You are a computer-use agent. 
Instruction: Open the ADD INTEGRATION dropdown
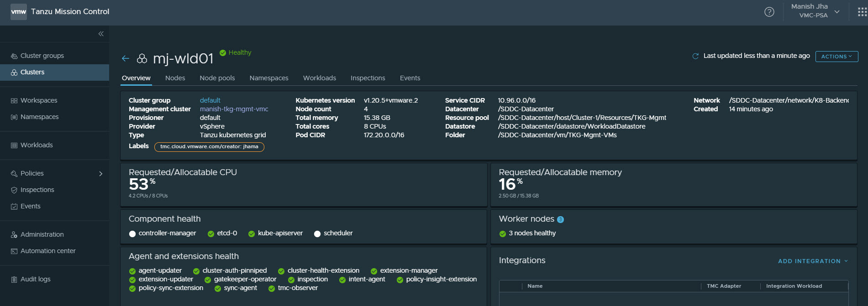(813, 261)
